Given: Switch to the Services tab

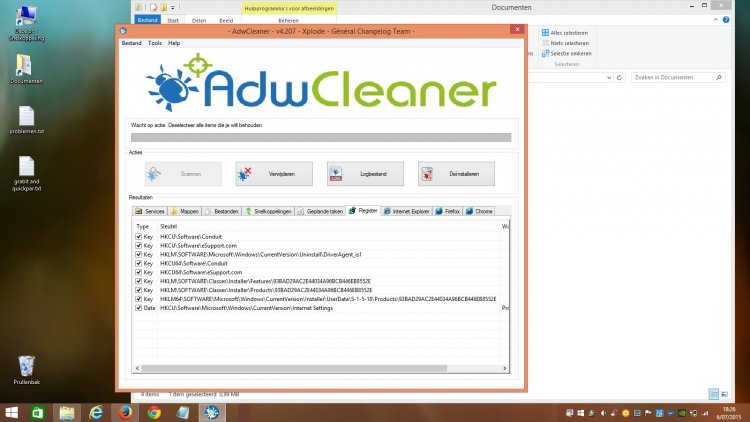Looking at the screenshot, I should [x=150, y=211].
